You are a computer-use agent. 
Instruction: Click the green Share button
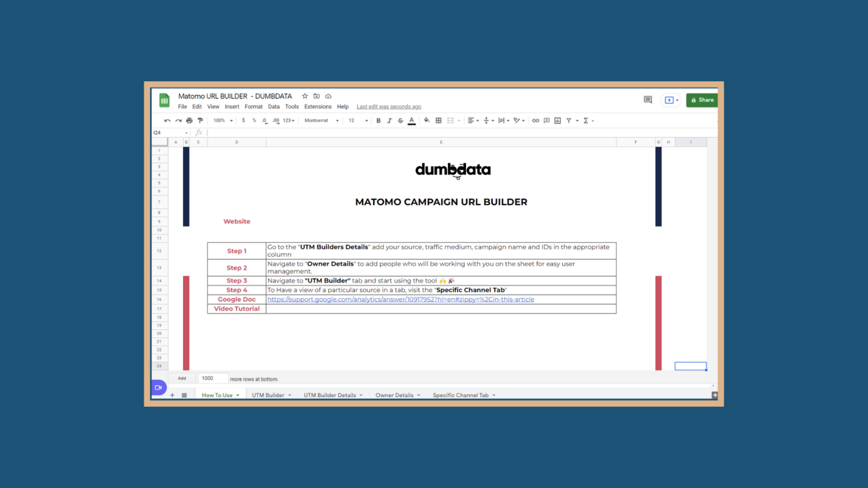(702, 100)
